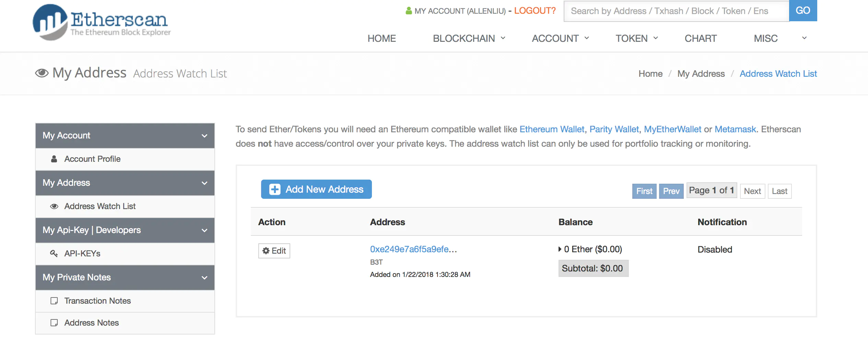Follow the MyEtherWallet link

pos(672,129)
